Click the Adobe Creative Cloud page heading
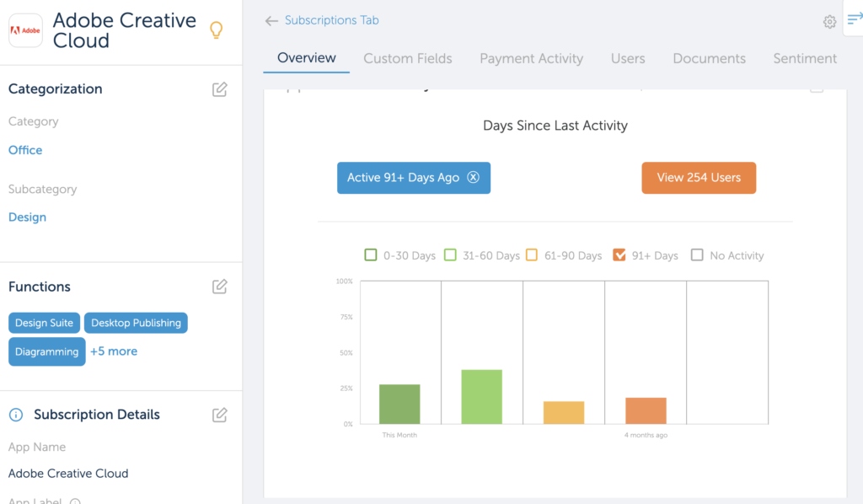Image resolution: width=863 pixels, height=504 pixels. pyautogui.click(x=125, y=30)
